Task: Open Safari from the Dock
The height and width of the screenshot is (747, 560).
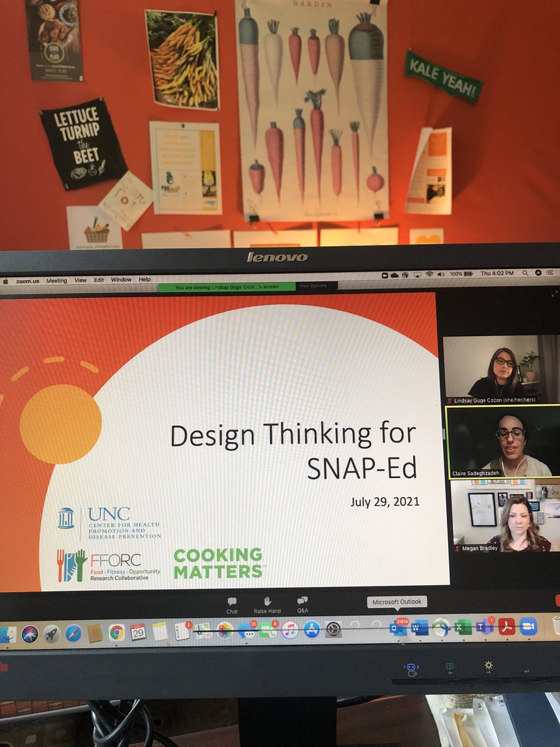Action: click(x=73, y=633)
